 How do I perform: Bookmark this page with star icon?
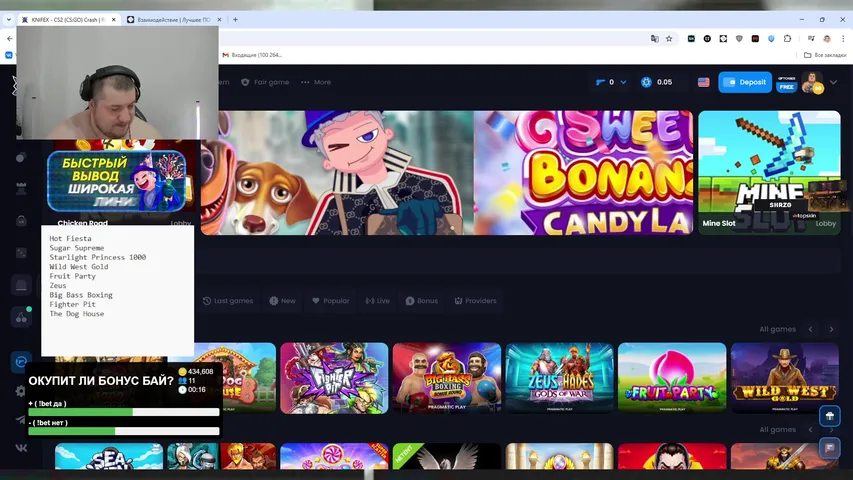point(669,39)
